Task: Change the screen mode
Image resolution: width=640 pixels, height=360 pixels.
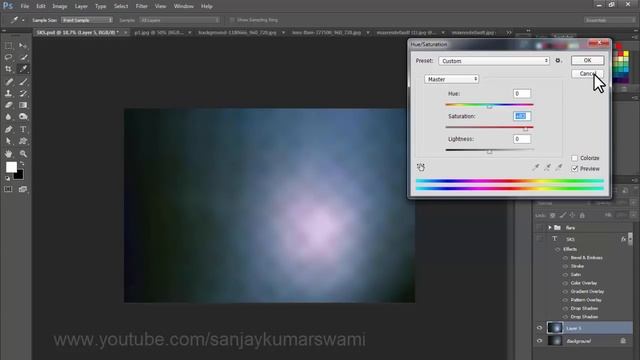Action: pyautogui.click(x=23, y=189)
